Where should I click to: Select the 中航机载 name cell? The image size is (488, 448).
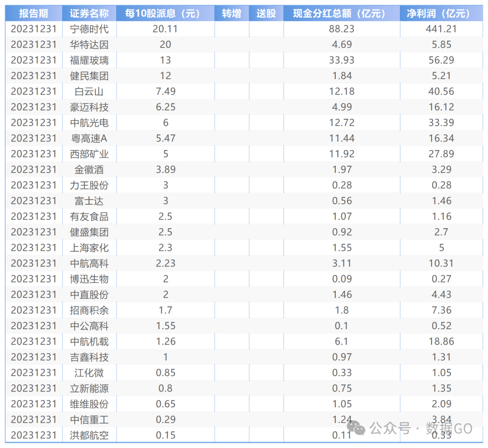click(x=89, y=341)
